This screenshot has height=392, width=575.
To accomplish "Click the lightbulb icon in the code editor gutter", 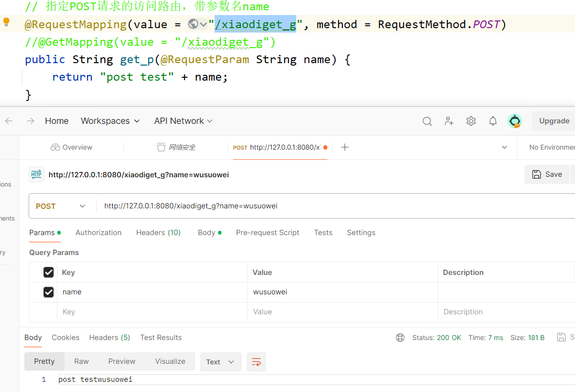I will pos(6,22).
